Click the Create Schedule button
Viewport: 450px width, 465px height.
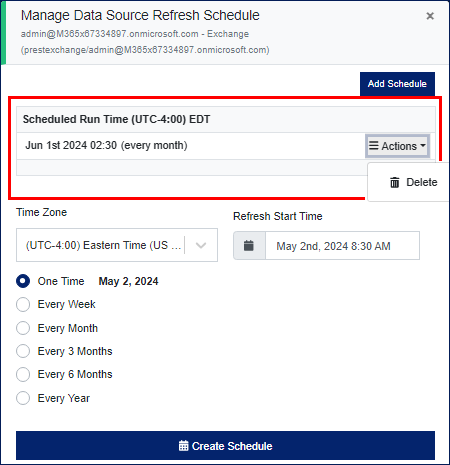pos(225,446)
